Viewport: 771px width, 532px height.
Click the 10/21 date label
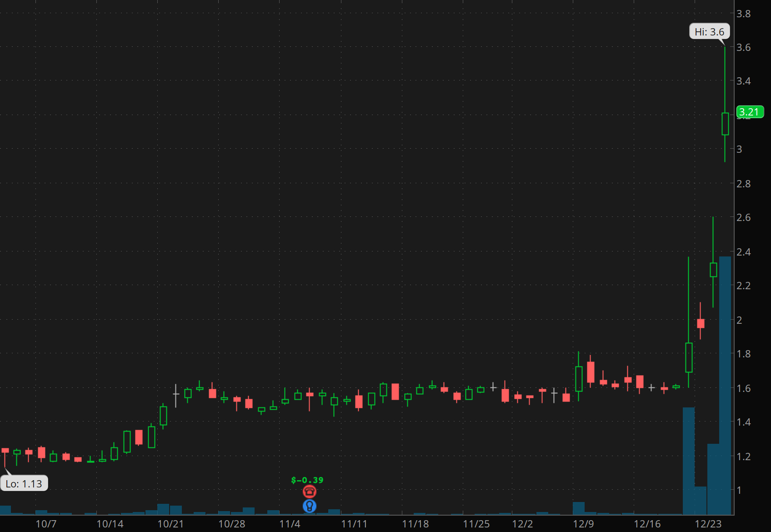[x=170, y=524]
